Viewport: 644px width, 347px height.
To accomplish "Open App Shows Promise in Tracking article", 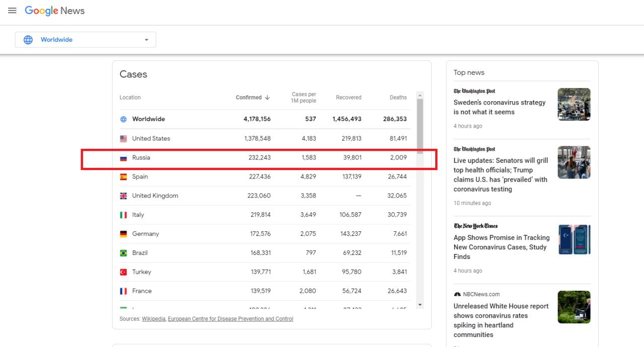I will (x=502, y=247).
